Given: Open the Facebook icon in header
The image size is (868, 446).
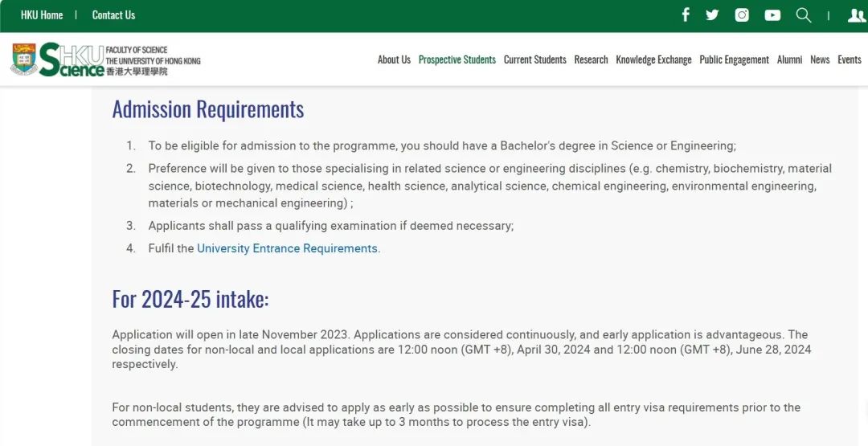Looking at the screenshot, I should 686,15.
